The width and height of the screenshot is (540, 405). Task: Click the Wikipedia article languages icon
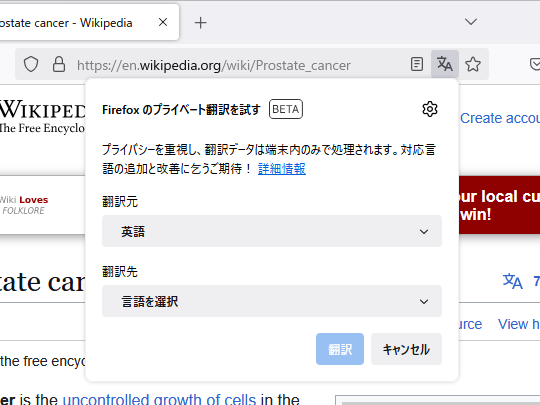pyautogui.click(x=512, y=281)
